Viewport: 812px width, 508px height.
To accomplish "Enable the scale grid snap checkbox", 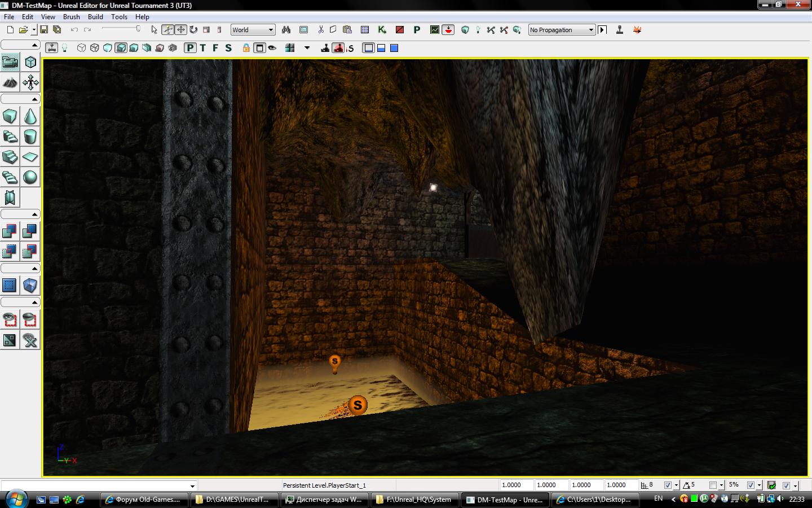I will [x=751, y=485].
